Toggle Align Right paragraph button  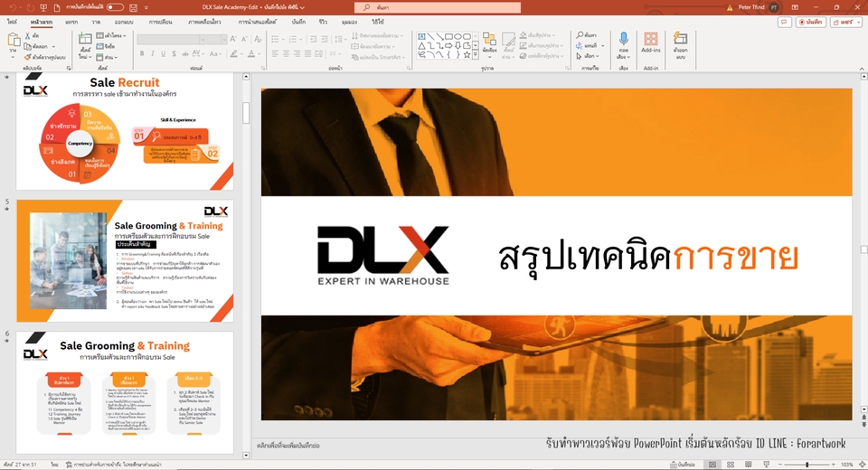tap(297, 53)
